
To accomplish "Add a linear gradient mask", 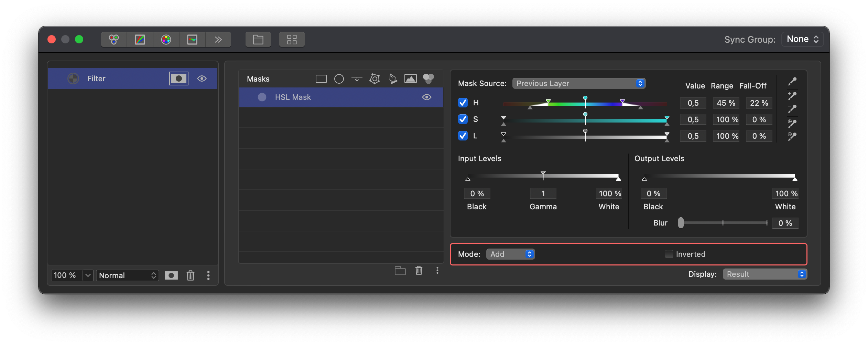I will click(357, 79).
